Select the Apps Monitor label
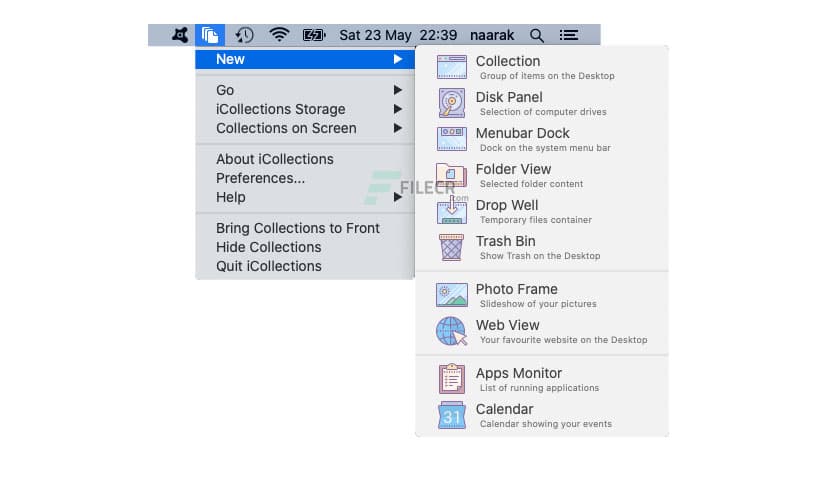Viewport: 836px width, 484px height. tap(518, 373)
